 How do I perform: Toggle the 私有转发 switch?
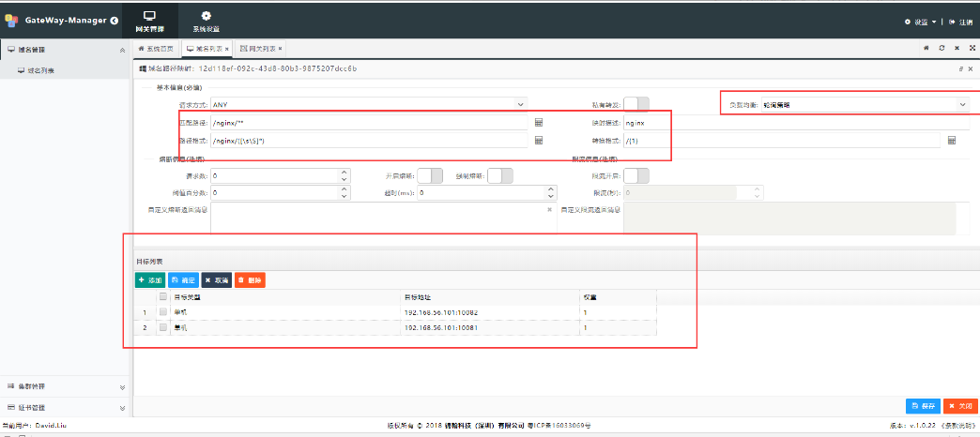point(636,104)
